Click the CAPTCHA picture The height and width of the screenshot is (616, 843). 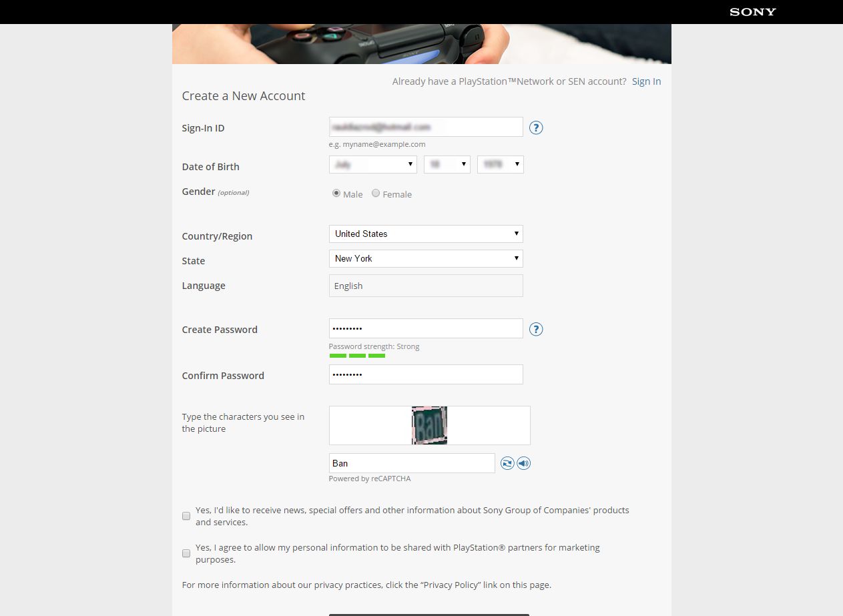429,425
